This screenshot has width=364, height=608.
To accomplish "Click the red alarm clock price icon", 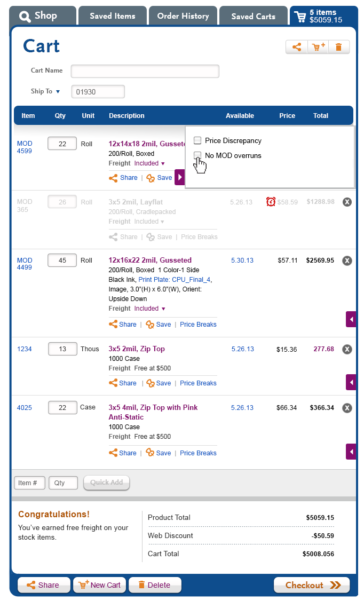I will coord(271,202).
